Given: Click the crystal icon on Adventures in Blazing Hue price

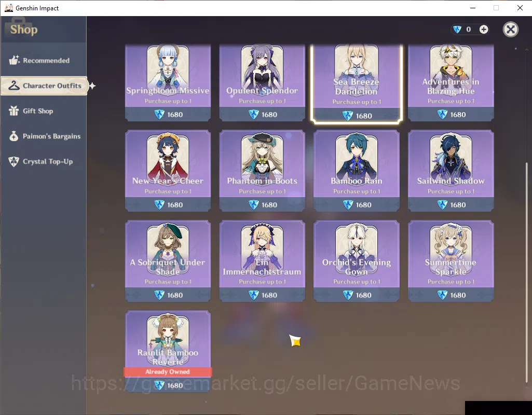Looking at the screenshot, I should click(442, 115).
